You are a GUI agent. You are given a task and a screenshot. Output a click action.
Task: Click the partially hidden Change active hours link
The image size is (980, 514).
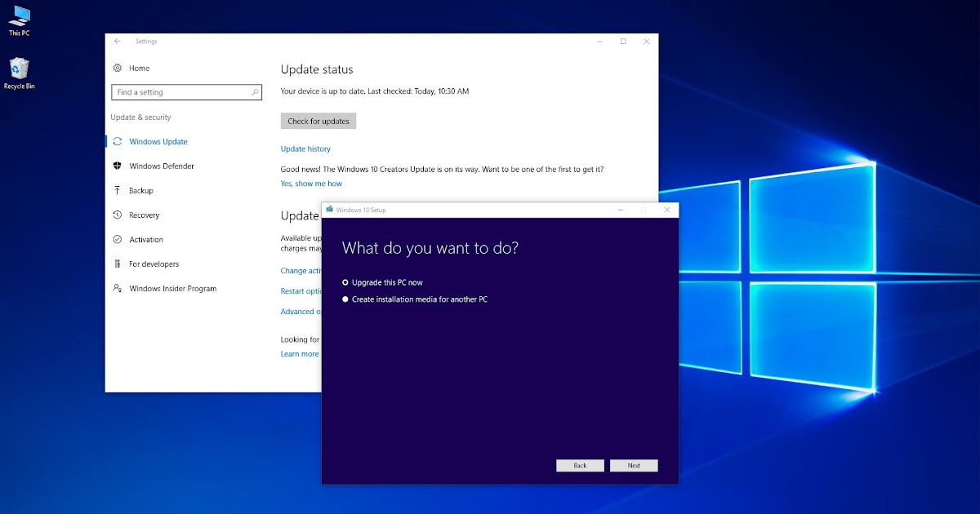pos(301,271)
